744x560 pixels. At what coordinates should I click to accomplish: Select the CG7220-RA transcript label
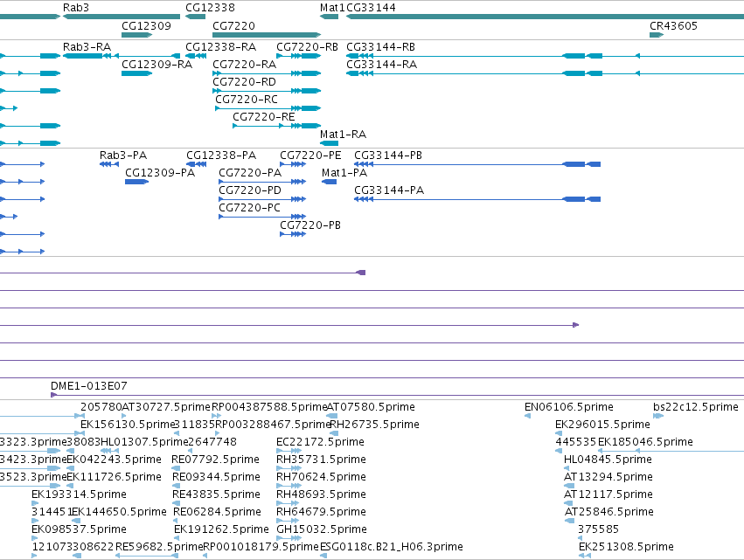click(x=245, y=65)
